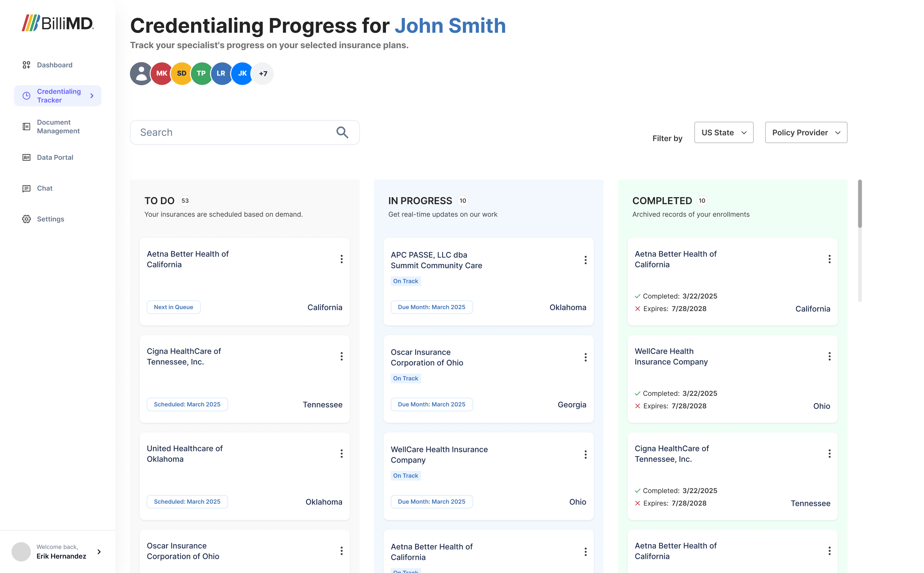Open options for completed WellCare Health card
The height and width of the screenshot is (573, 924).
(x=829, y=356)
